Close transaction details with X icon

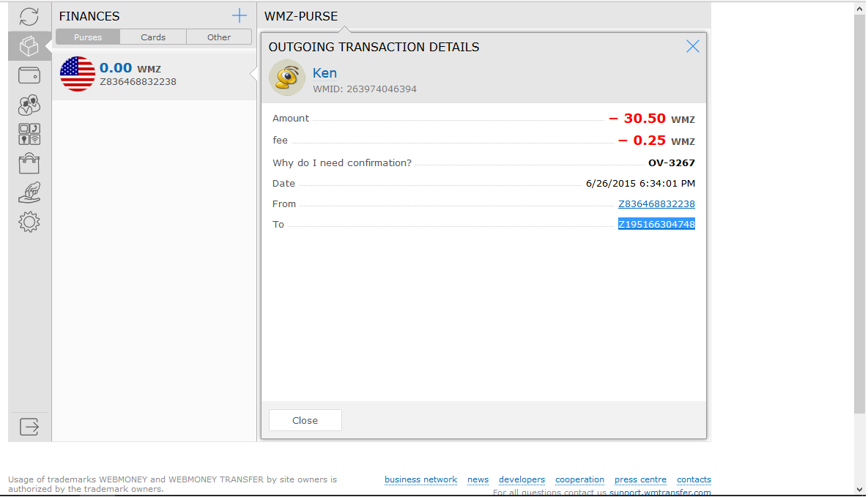(x=692, y=47)
